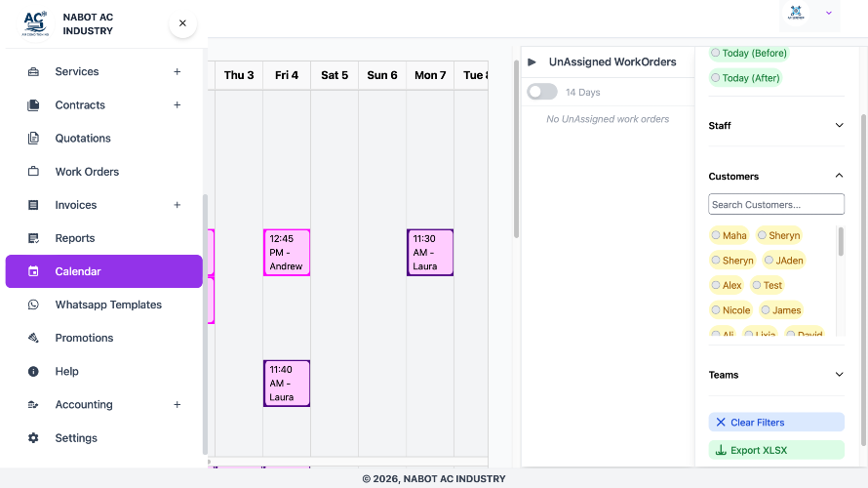Click the Promotions icon in sidebar

[34, 338]
